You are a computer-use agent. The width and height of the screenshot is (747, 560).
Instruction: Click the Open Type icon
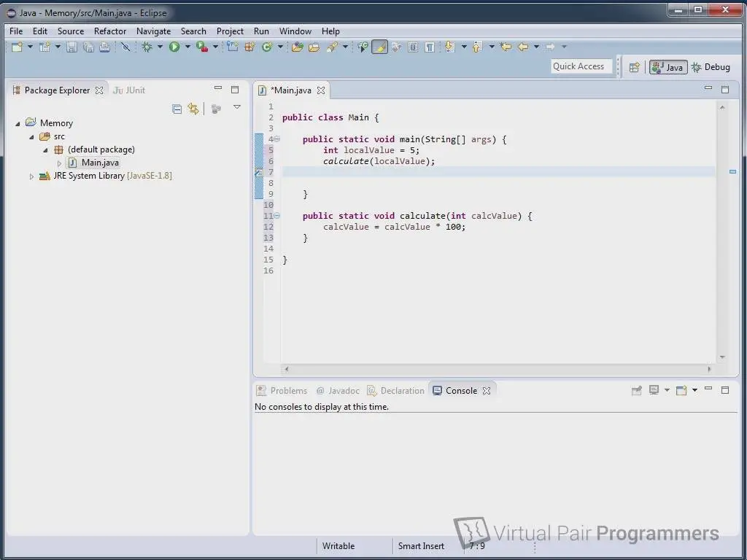298,47
